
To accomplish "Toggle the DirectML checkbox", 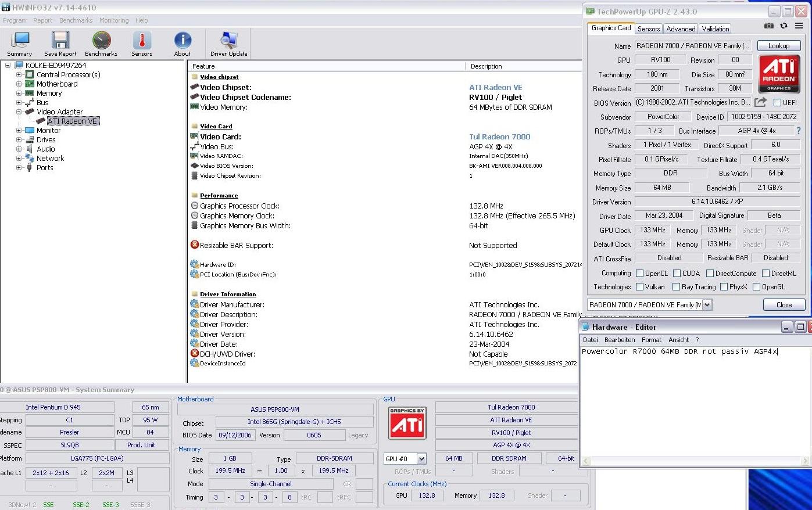I will pyautogui.click(x=766, y=274).
